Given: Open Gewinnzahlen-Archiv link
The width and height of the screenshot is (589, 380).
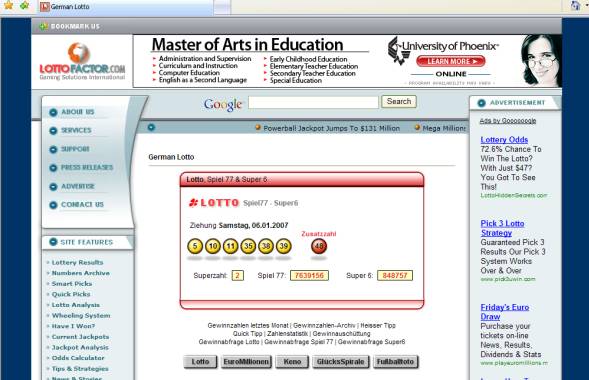Looking at the screenshot, I should point(324,326).
